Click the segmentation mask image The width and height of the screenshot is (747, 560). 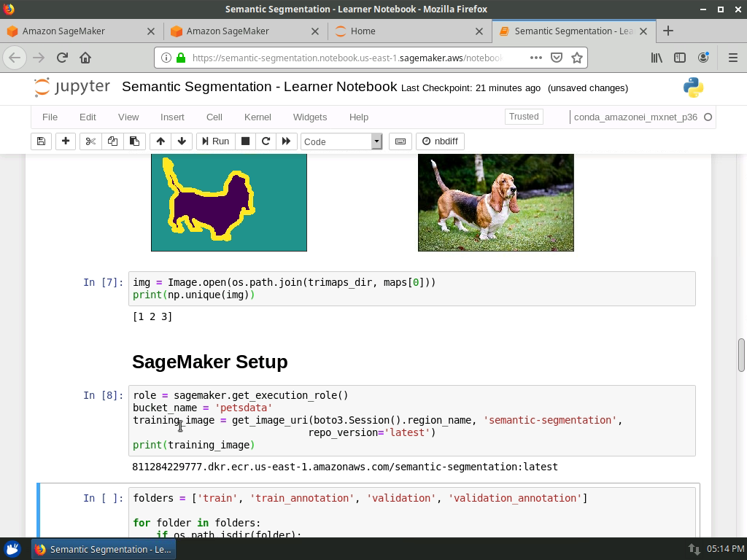pyautogui.click(x=229, y=203)
